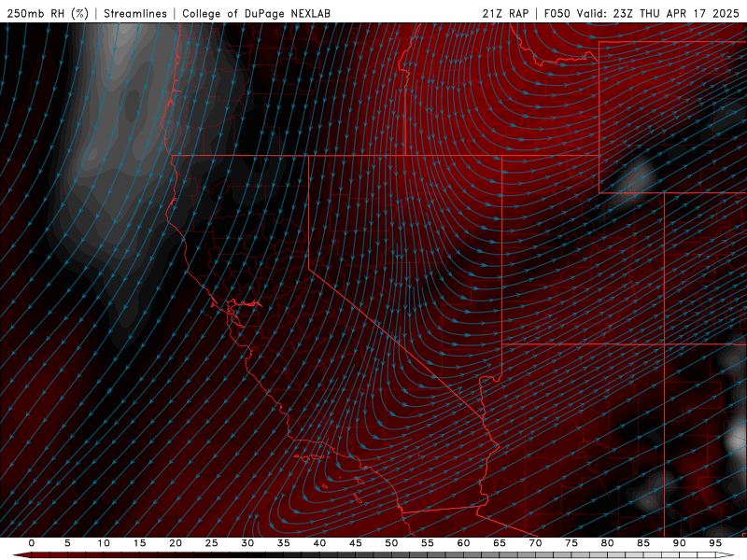
Task: Click the '60' colorbar tick label
Action: [463, 543]
